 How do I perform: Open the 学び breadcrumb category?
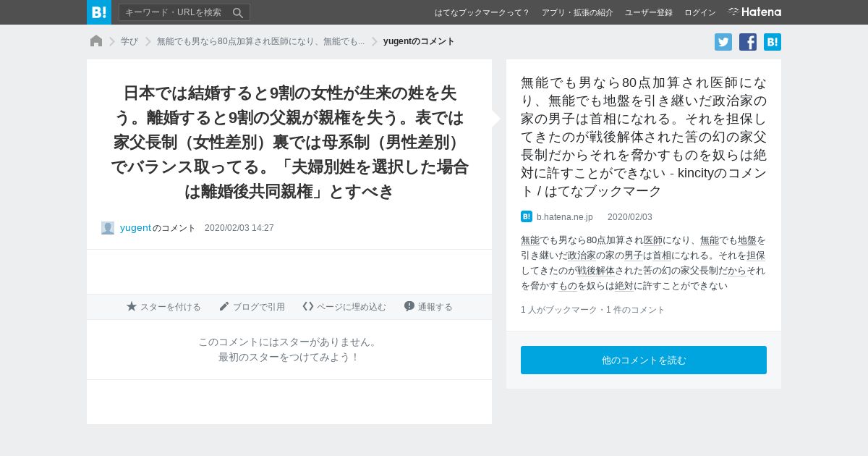coord(129,41)
